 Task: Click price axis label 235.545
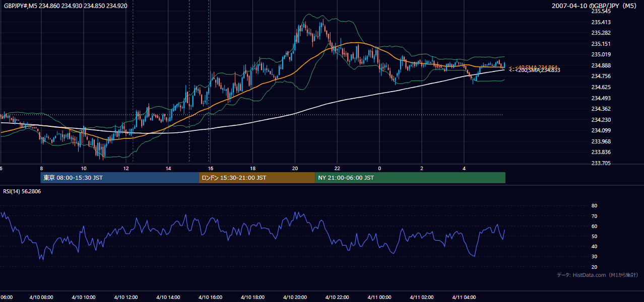pos(601,11)
